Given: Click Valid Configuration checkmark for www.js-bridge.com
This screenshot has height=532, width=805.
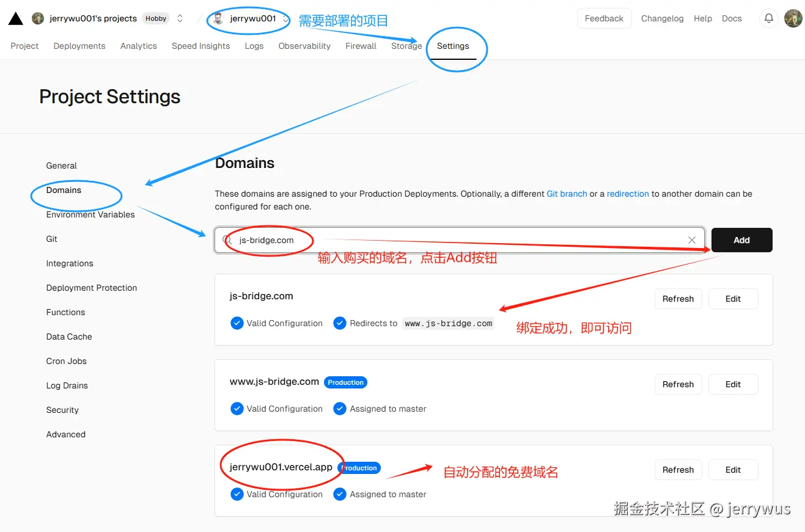Looking at the screenshot, I should click(x=237, y=409).
